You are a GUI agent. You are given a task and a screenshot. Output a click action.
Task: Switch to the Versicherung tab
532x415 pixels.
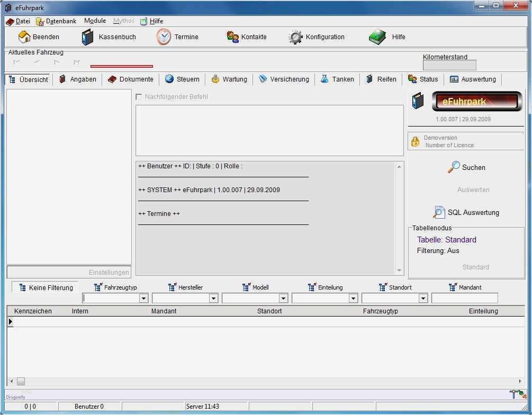tap(284, 79)
